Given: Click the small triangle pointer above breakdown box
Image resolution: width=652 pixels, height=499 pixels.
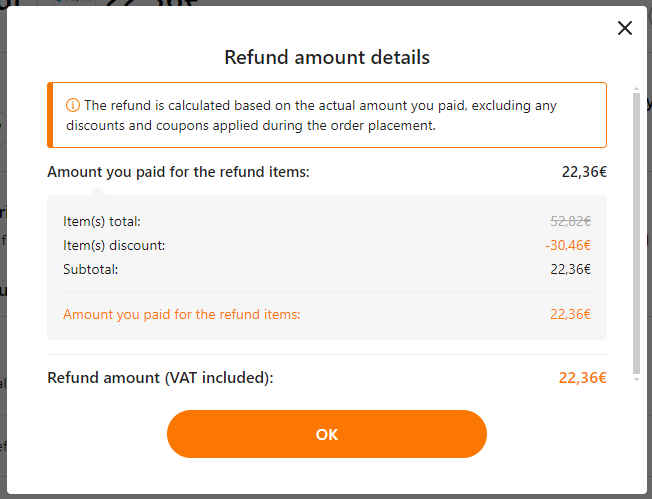Looking at the screenshot, I should (x=96, y=191).
